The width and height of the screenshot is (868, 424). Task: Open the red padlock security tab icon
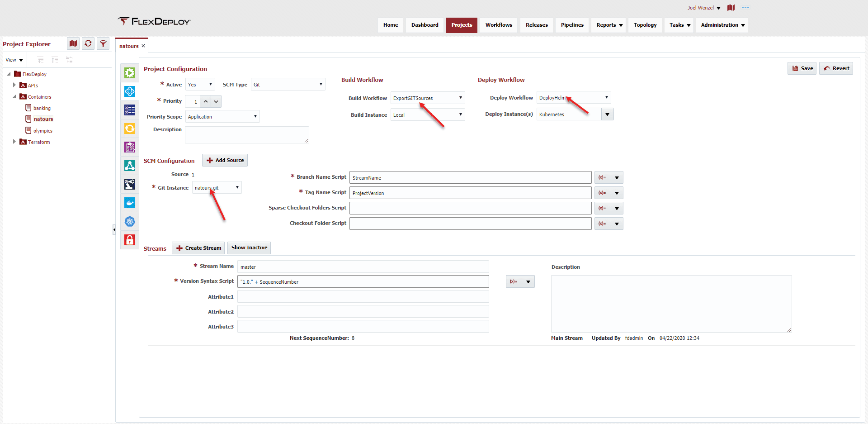(x=130, y=240)
